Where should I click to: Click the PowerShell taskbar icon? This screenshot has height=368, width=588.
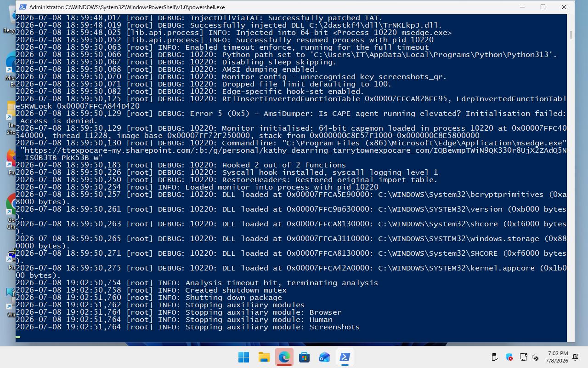pyautogui.click(x=345, y=357)
